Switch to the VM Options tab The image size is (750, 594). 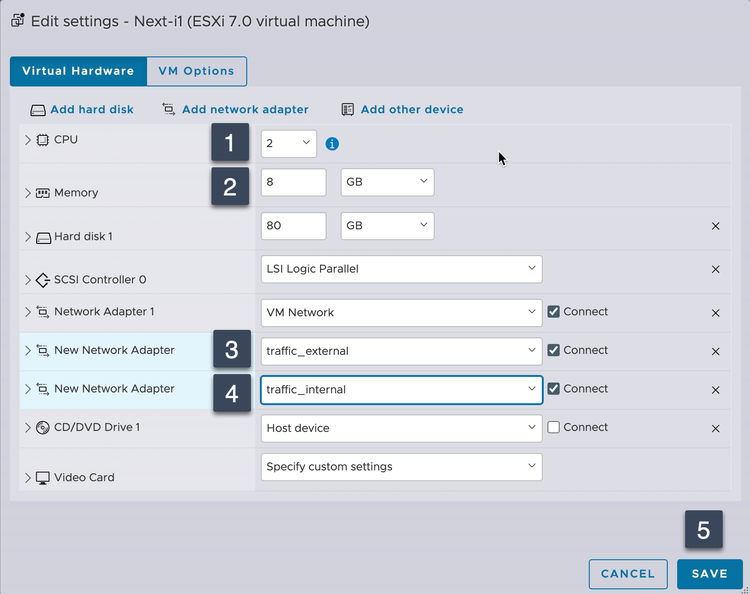pyautogui.click(x=196, y=71)
